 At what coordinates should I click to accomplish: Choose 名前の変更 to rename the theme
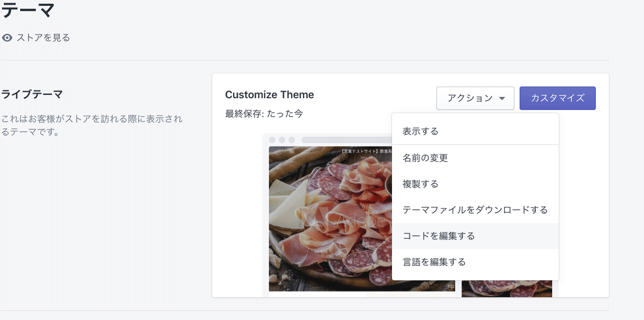point(425,158)
